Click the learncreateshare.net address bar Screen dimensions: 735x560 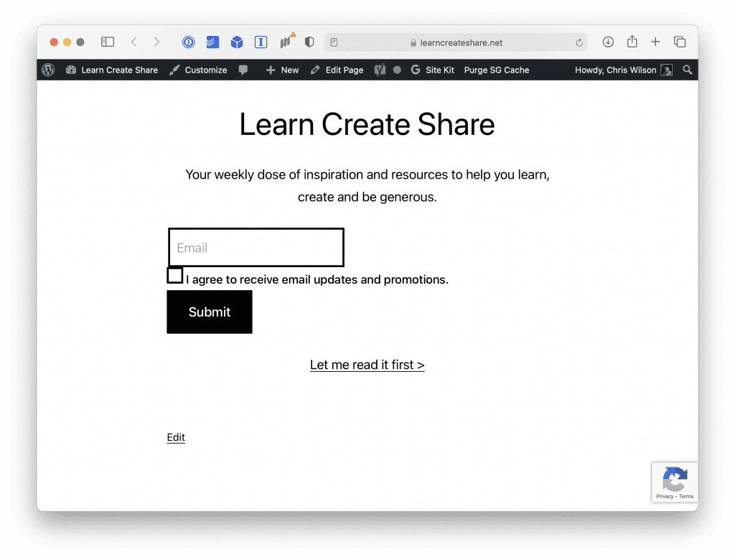tap(456, 42)
